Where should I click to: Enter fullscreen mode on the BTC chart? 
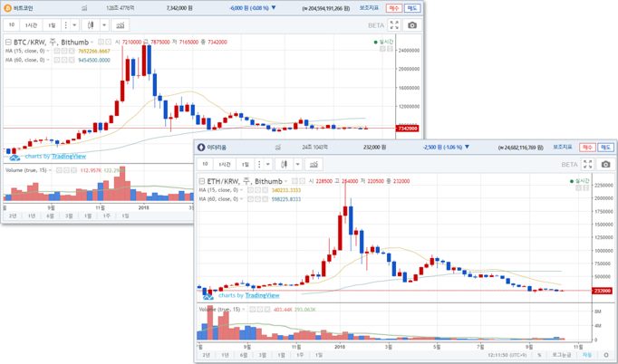394,25
